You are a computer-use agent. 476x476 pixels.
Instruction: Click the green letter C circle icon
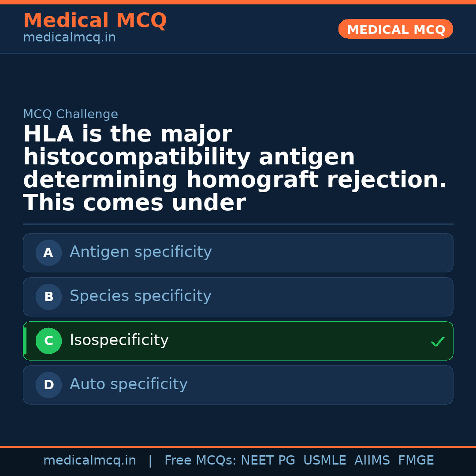(x=48, y=341)
